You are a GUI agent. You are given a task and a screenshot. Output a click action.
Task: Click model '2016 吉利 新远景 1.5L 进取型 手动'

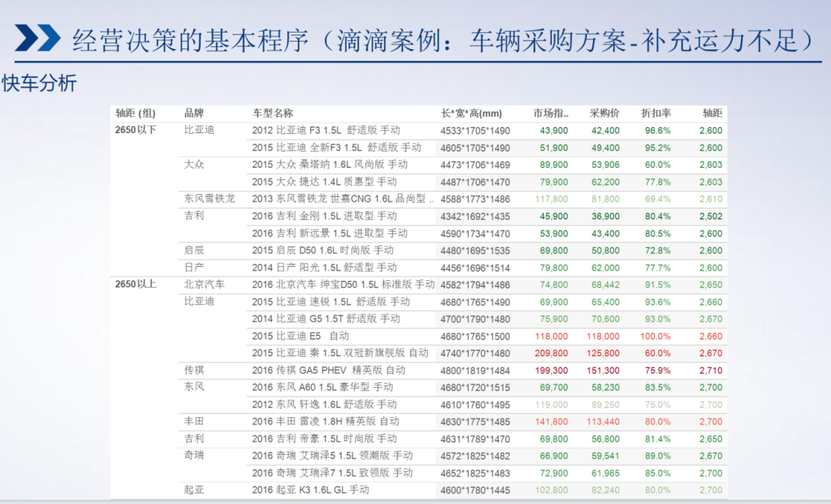point(329,233)
